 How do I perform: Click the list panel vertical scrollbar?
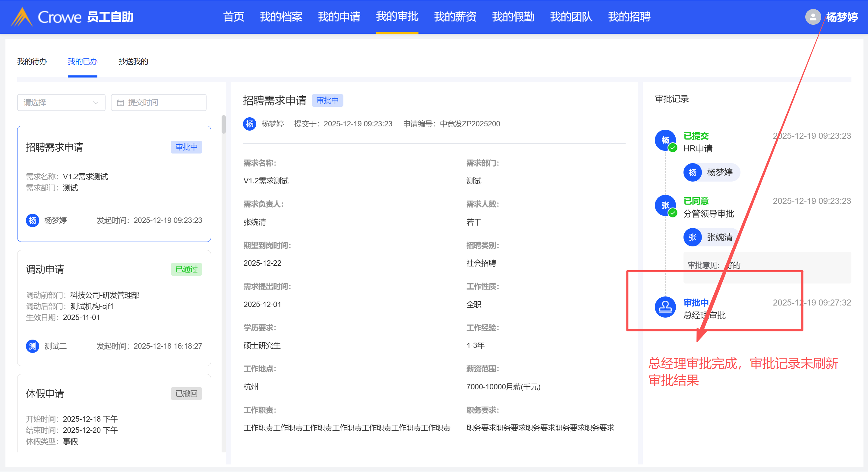[x=223, y=124]
